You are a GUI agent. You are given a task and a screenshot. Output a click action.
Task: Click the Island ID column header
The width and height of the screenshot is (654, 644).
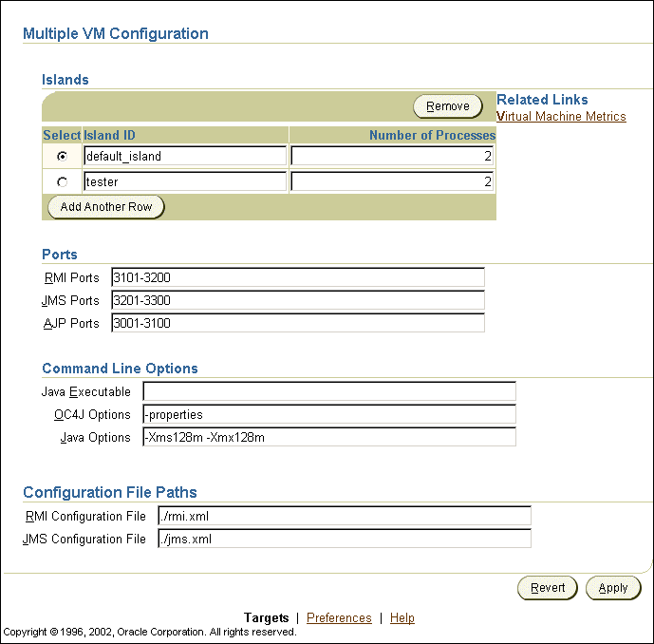(x=109, y=135)
